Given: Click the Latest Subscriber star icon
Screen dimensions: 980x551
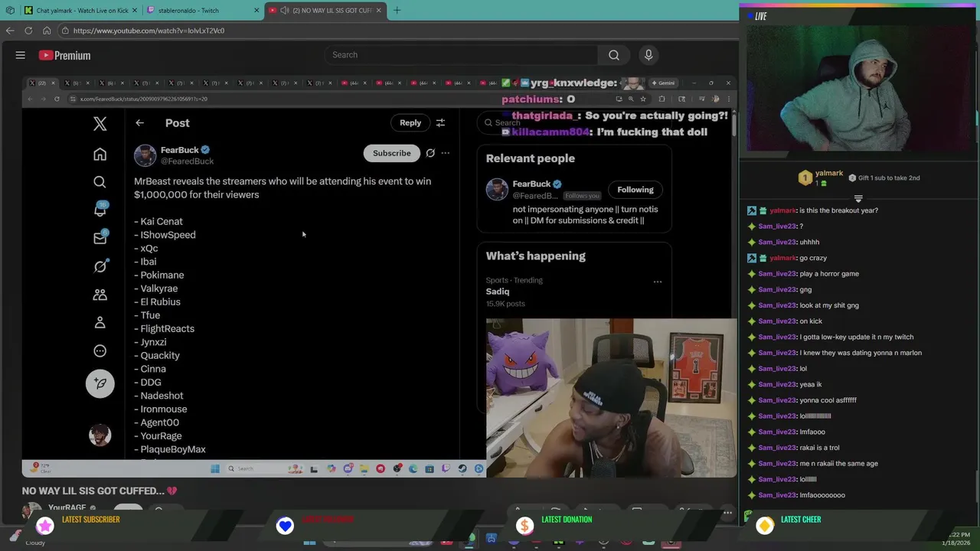Looking at the screenshot, I should 45,525.
